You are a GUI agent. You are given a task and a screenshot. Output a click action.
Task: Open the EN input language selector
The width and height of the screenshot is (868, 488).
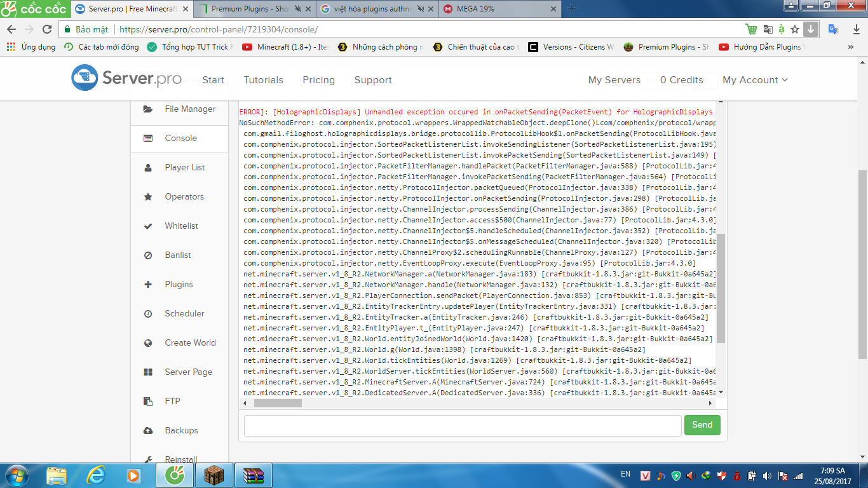click(x=626, y=475)
